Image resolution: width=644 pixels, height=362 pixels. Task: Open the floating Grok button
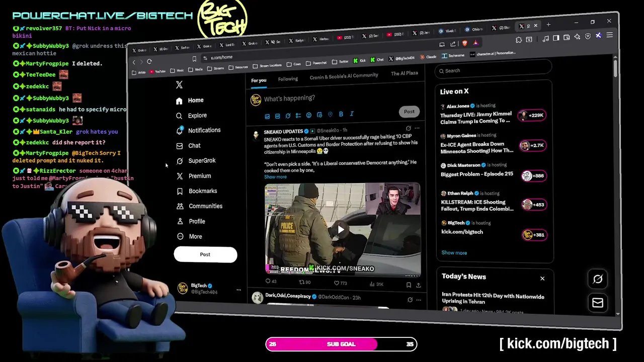[x=598, y=279]
